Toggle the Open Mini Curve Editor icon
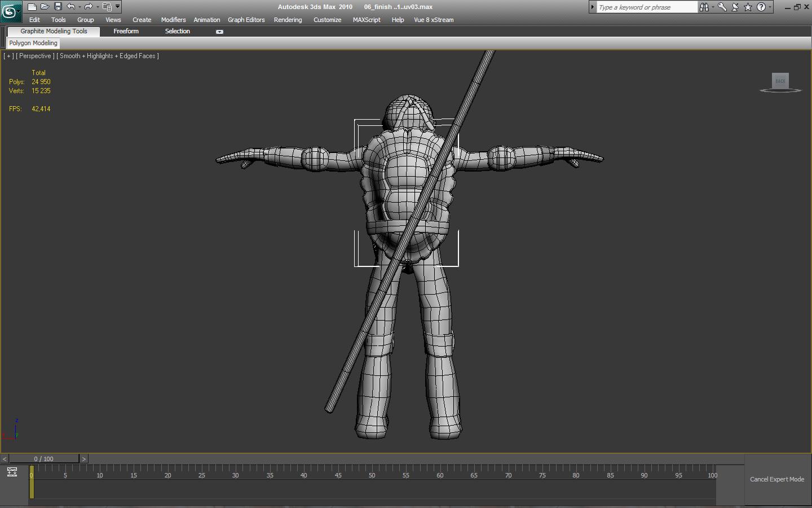This screenshot has width=812, height=508. tap(12, 472)
